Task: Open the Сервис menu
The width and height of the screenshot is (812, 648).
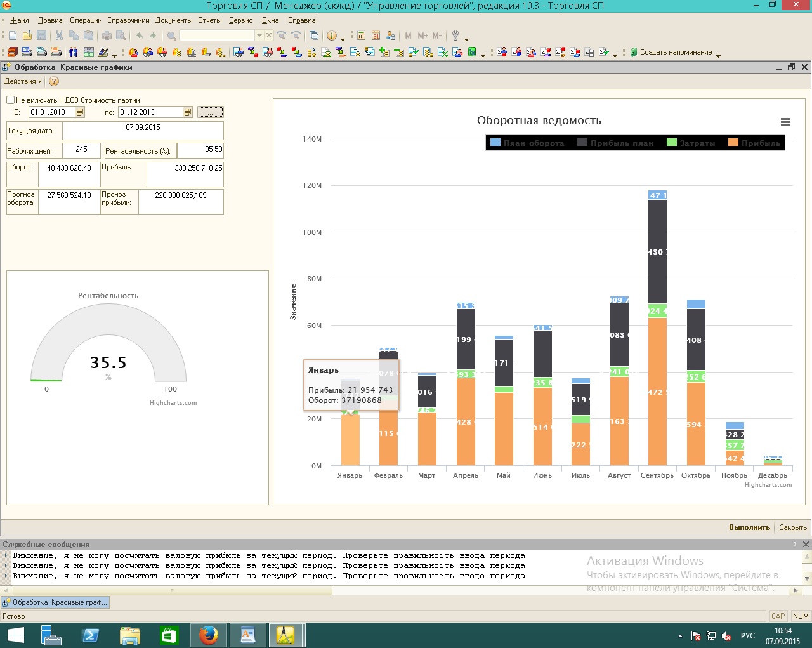Action: click(241, 20)
